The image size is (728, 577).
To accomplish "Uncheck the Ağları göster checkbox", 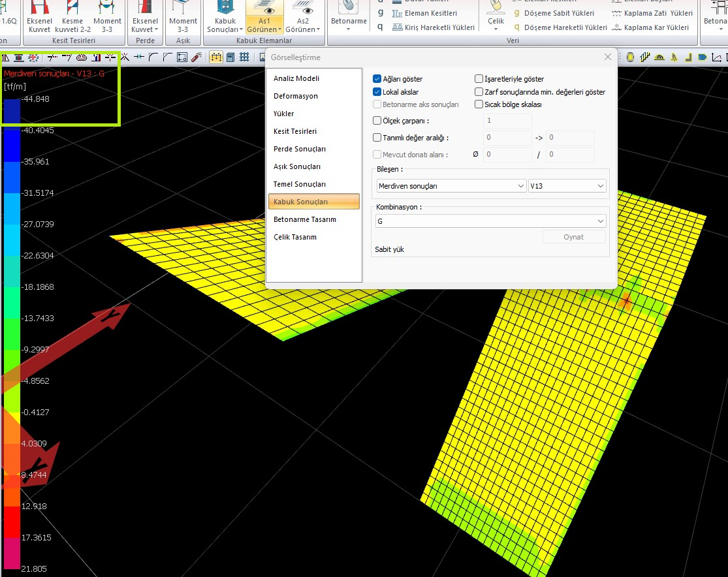I will (377, 79).
